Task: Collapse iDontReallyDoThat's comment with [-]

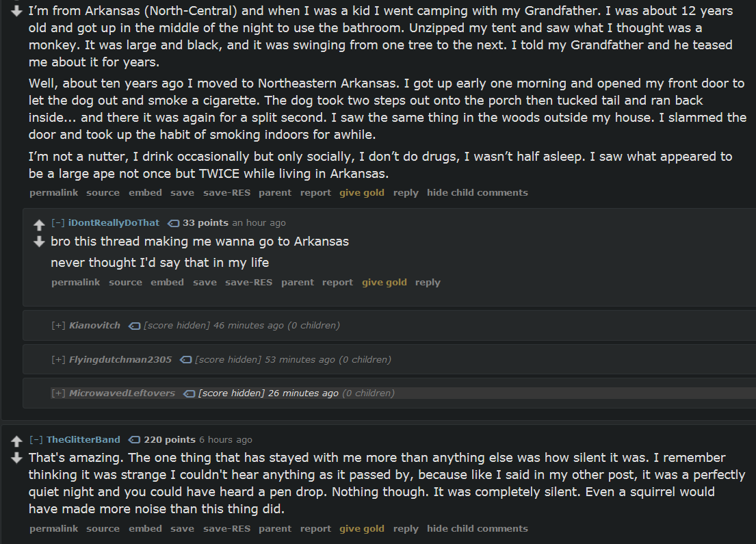Action: pos(58,223)
